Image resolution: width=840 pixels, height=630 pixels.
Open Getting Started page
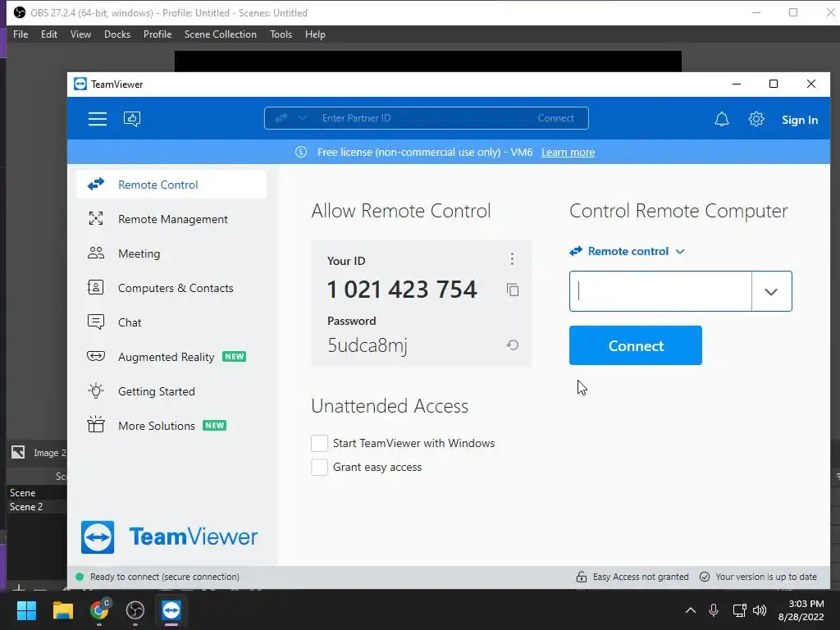[172, 391]
